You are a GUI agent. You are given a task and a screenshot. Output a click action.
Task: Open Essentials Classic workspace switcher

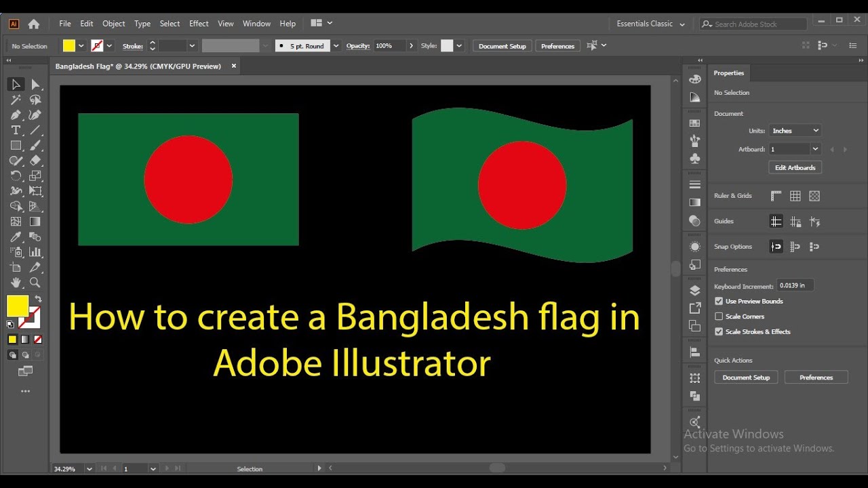651,24
